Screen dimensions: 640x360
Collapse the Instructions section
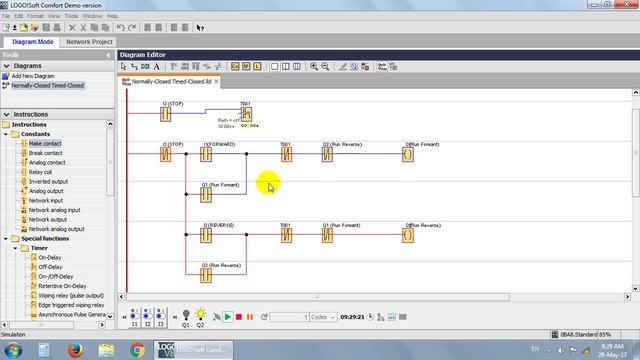[x=6, y=114]
